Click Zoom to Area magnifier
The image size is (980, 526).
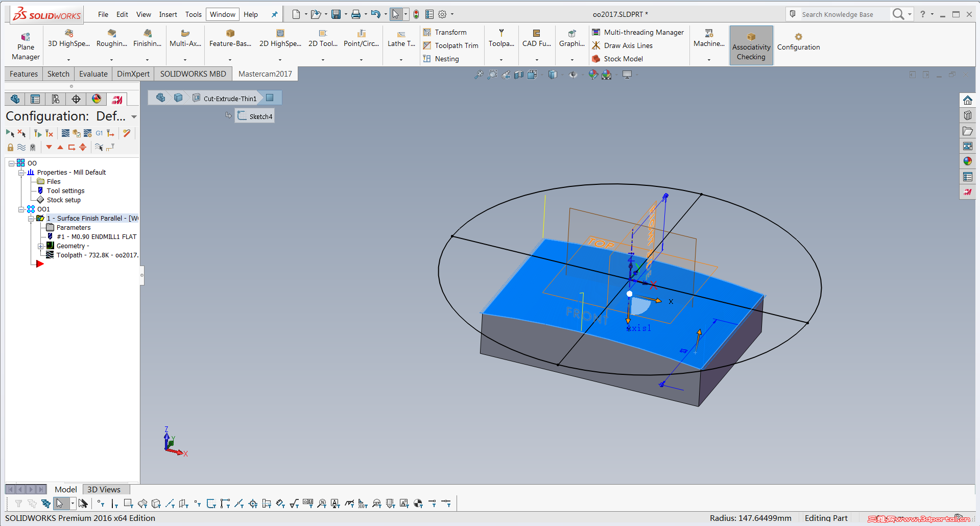[x=492, y=75]
